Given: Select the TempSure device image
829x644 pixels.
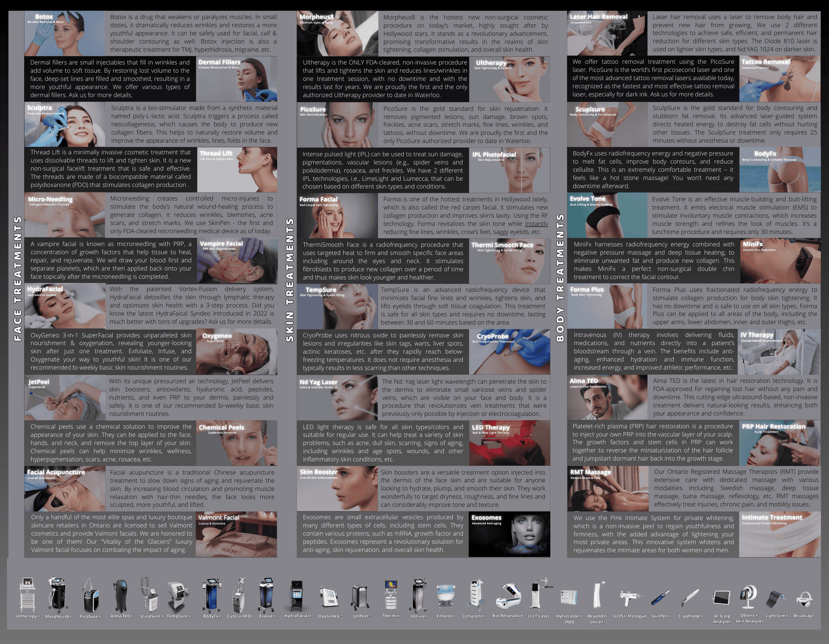Looking at the screenshot, I should [x=178, y=597].
